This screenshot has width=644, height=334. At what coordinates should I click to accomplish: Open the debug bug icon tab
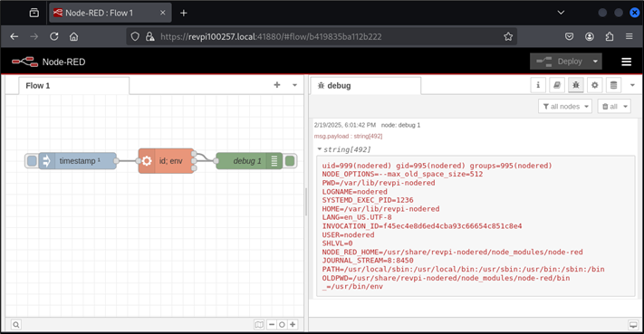coord(576,85)
